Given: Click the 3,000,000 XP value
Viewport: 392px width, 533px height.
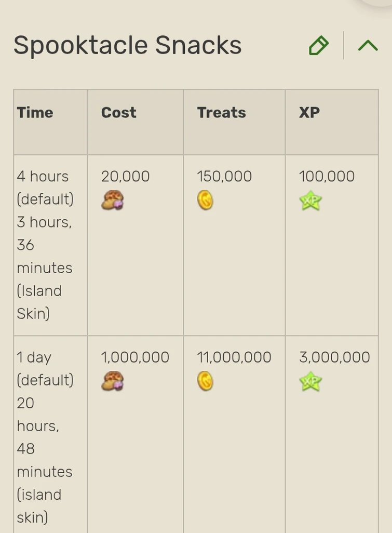Looking at the screenshot, I should point(334,357).
